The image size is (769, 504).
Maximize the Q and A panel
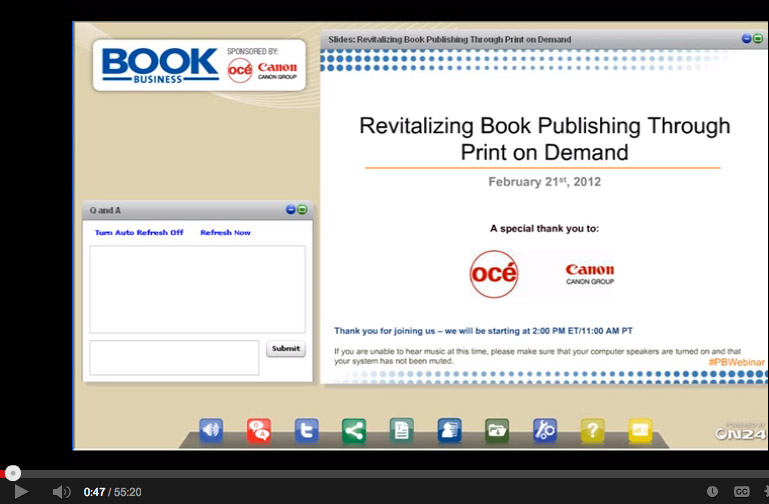click(x=302, y=210)
